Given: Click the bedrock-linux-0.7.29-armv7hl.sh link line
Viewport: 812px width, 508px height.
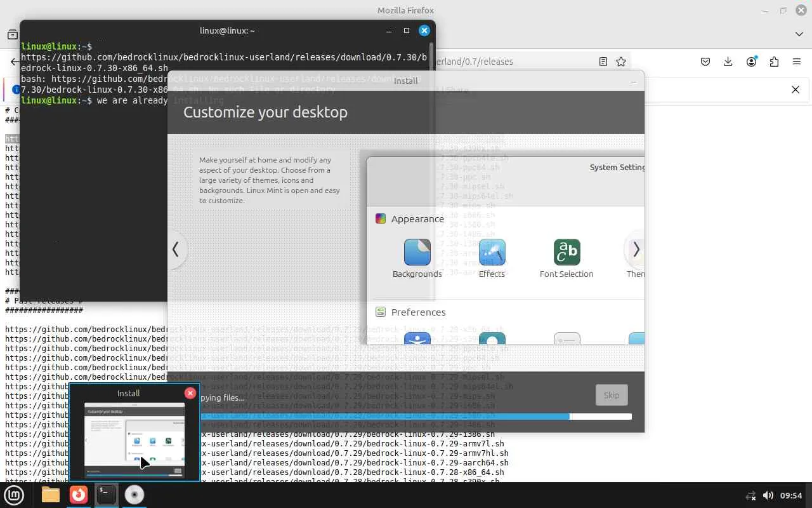Looking at the screenshot, I should coord(257,453).
